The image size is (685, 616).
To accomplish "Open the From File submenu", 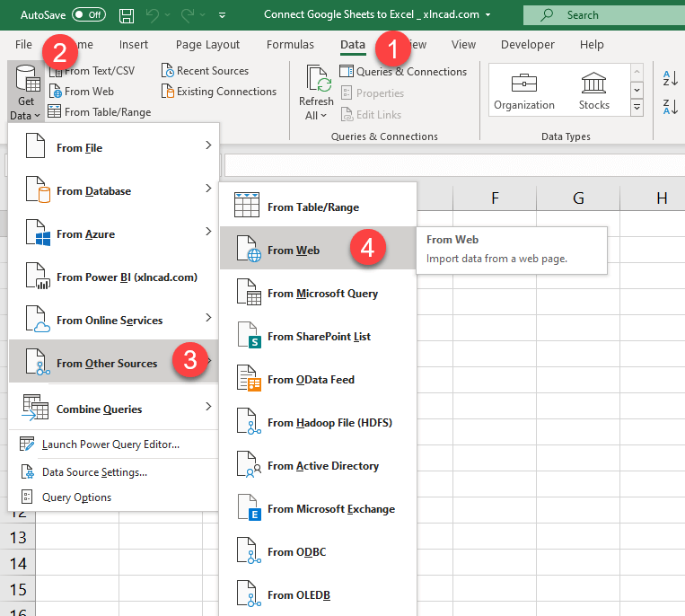I will (114, 147).
